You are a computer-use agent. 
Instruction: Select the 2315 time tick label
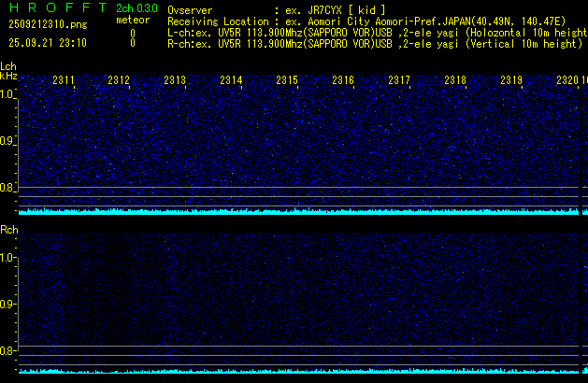(x=287, y=81)
